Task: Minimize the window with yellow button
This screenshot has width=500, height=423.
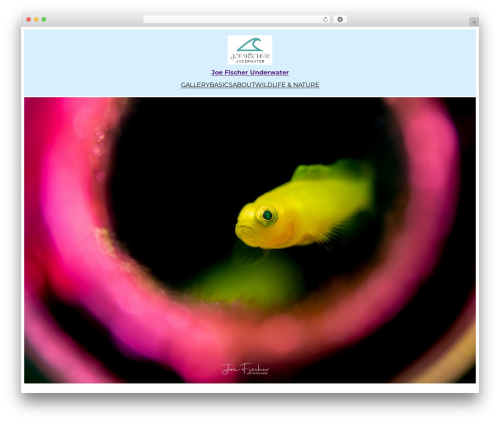Action: (36, 19)
